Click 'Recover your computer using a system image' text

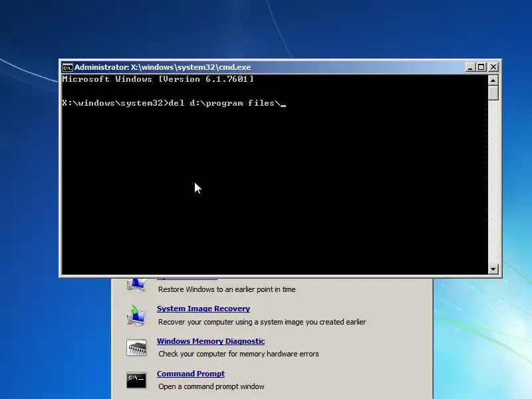(x=262, y=322)
